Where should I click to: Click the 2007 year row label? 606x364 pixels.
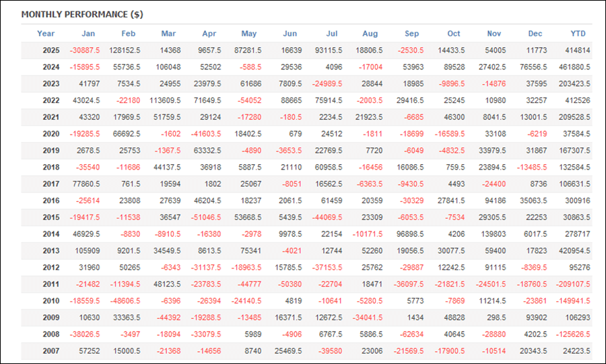click(x=50, y=351)
